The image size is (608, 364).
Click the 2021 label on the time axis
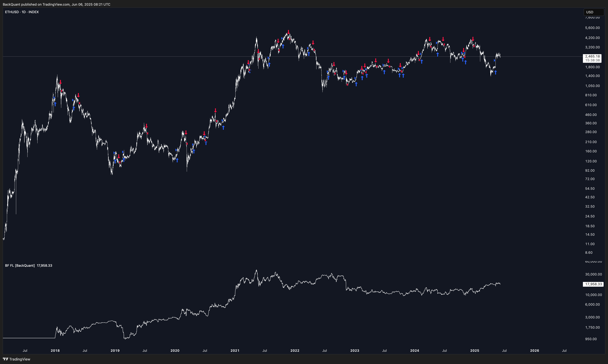click(235, 350)
